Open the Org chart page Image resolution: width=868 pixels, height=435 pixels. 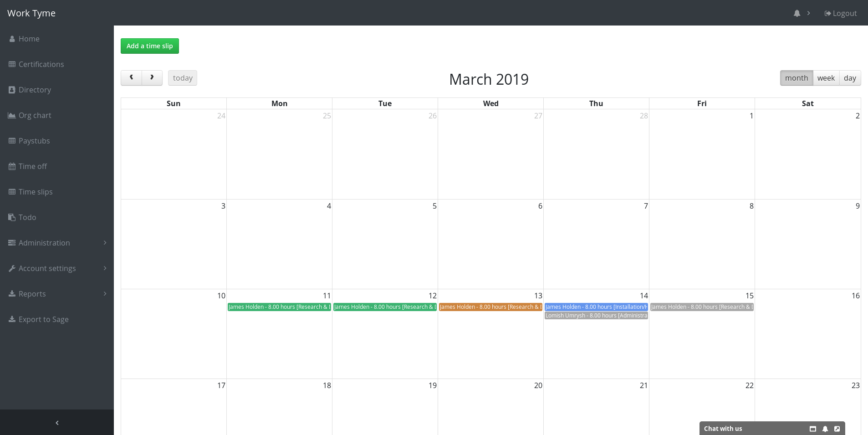pyautogui.click(x=35, y=115)
